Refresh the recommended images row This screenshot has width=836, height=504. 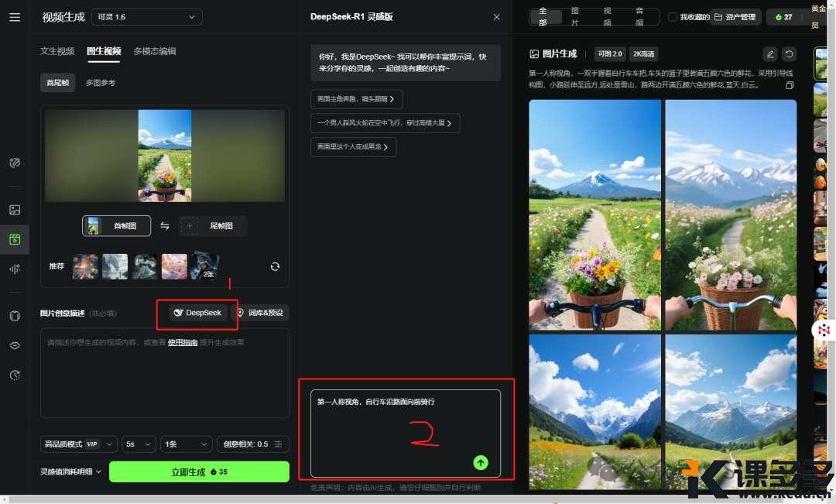click(x=275, y=266)
